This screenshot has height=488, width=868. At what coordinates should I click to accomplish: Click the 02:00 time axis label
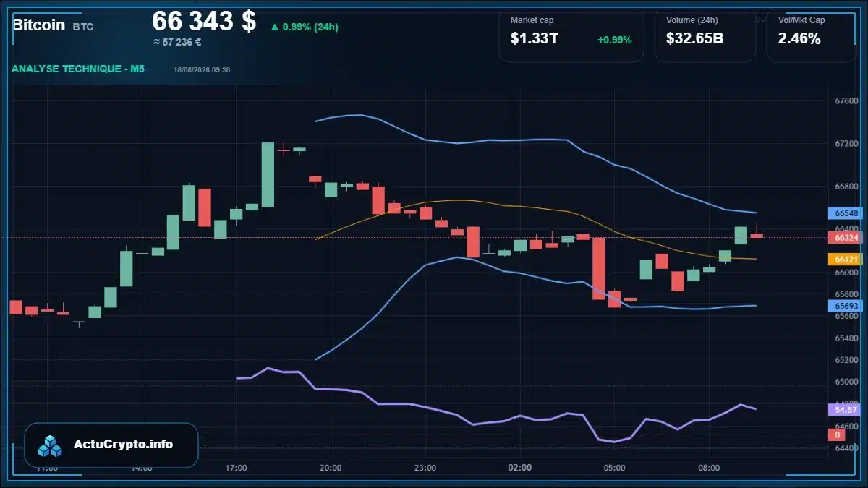pyautogui.click(x=520, y=468)
